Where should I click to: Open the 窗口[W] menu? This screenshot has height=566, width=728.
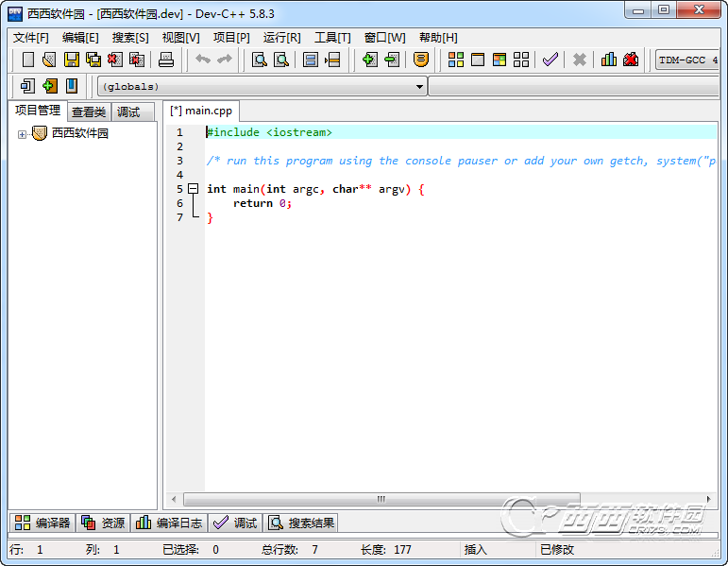(384, 38)
